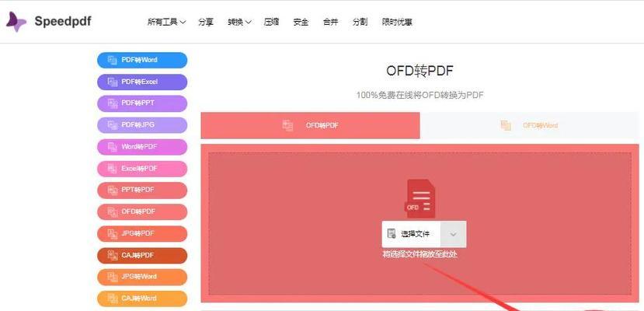
Task: Click the icon on PDF转PPT button
Action: click(x=112, y=103)
